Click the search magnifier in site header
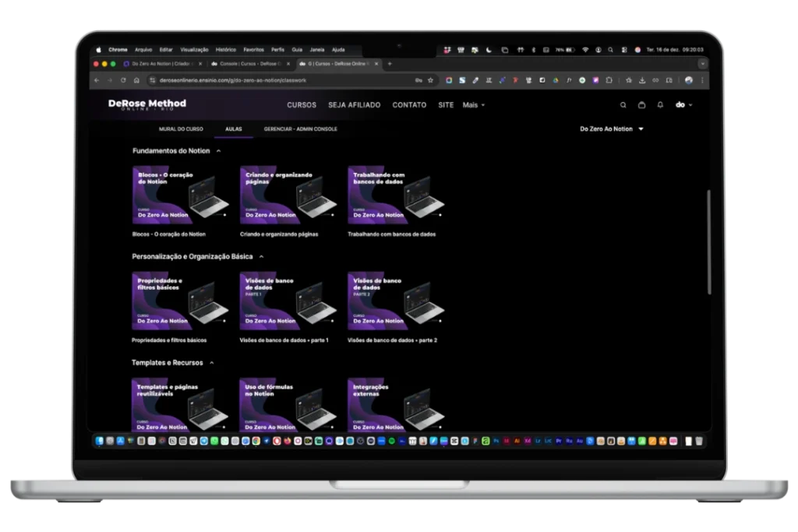 coord(623,105)
